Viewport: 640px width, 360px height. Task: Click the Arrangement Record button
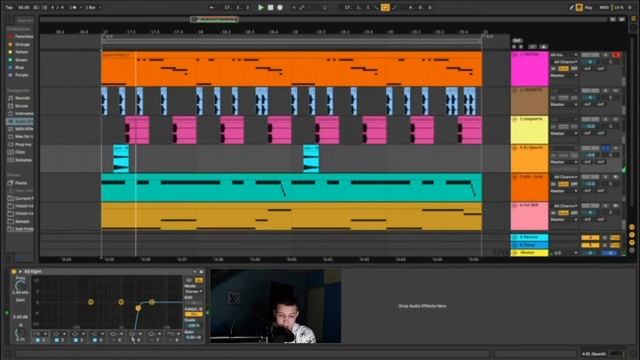[x=280, y=7]
